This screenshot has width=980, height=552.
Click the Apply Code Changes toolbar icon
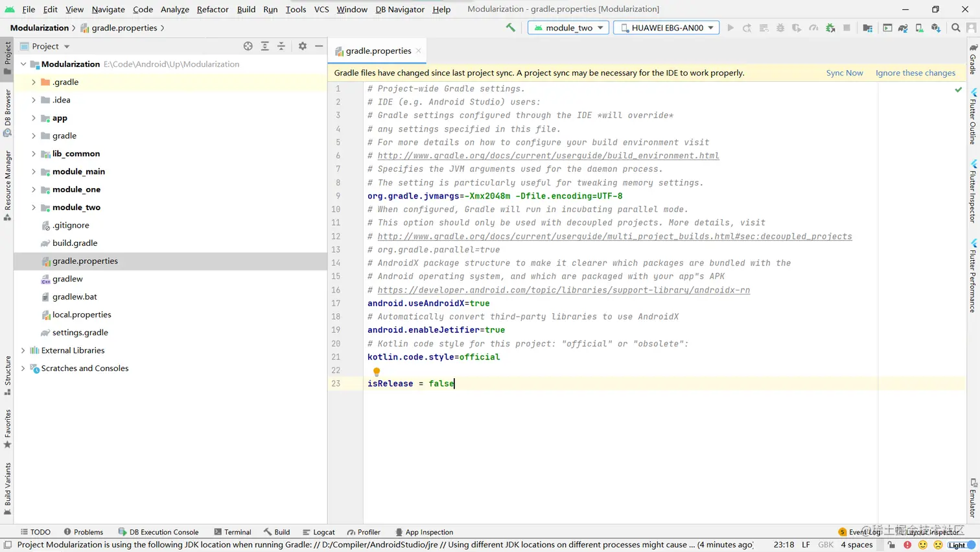click(x=764, y=28)
